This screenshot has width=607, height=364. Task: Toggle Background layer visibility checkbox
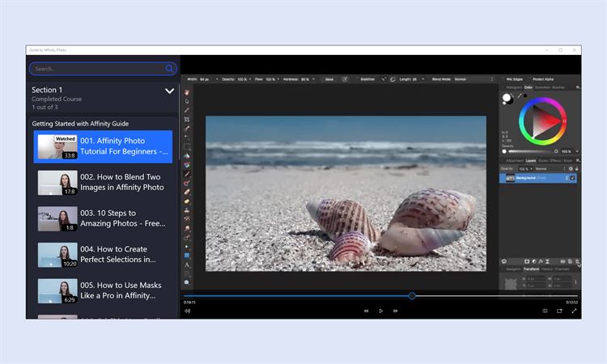(x=572, y=178)
